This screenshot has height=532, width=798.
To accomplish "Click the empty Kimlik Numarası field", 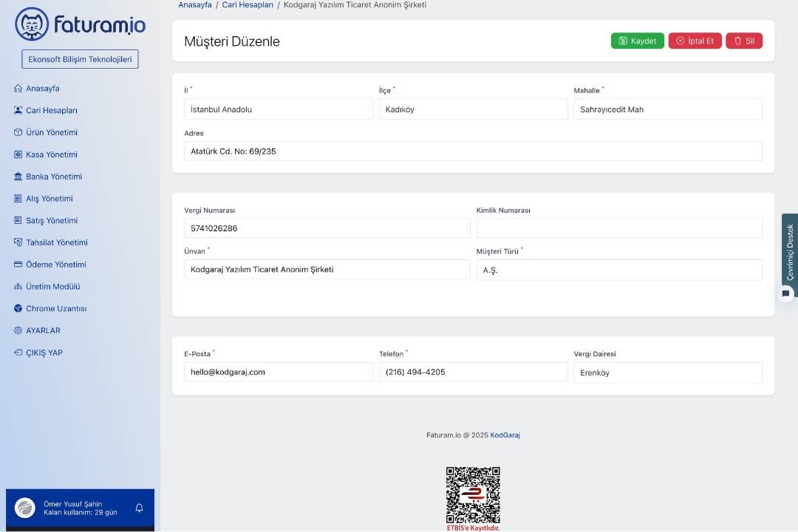I will click(x=619, y=228).
